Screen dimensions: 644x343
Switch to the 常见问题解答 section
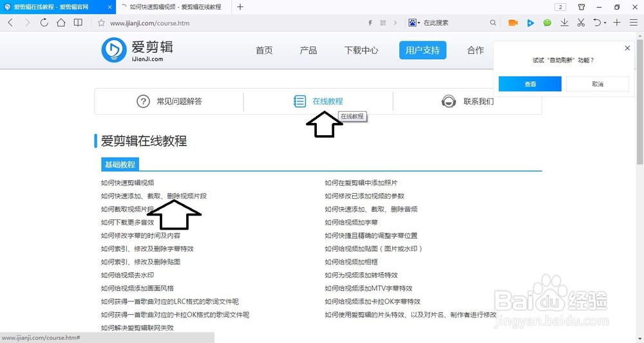pos(169,101)
